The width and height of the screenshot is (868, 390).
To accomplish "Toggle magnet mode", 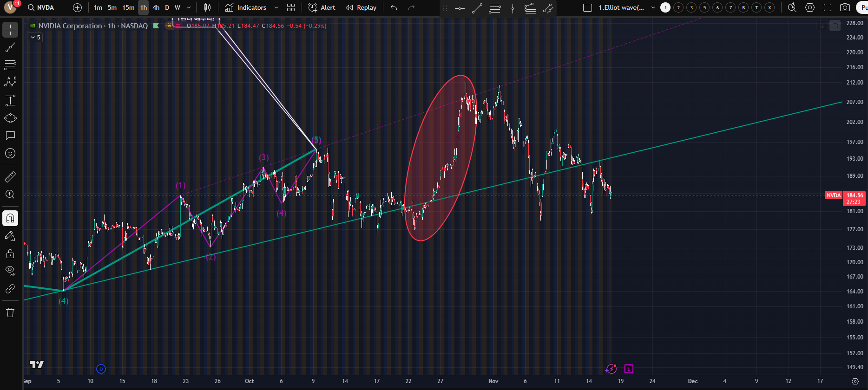I will pos(10,218).
